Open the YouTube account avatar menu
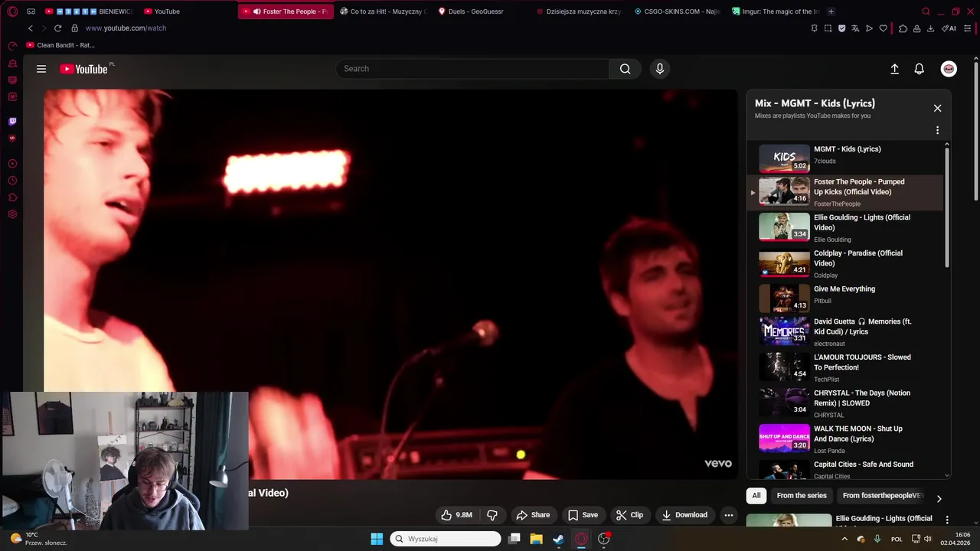 click(x=949, y=69)
